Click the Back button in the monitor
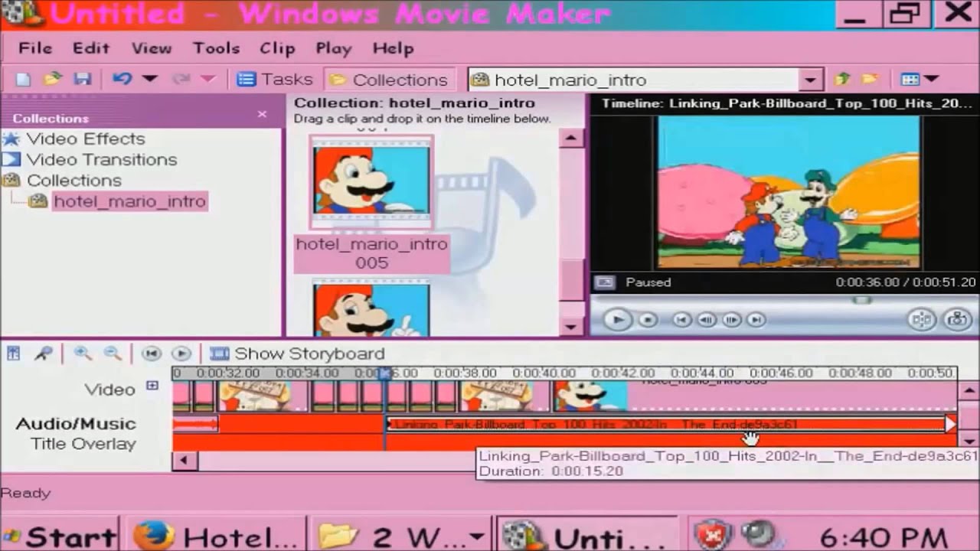This screenshot has height=551, width=980. tap(681, 320)
